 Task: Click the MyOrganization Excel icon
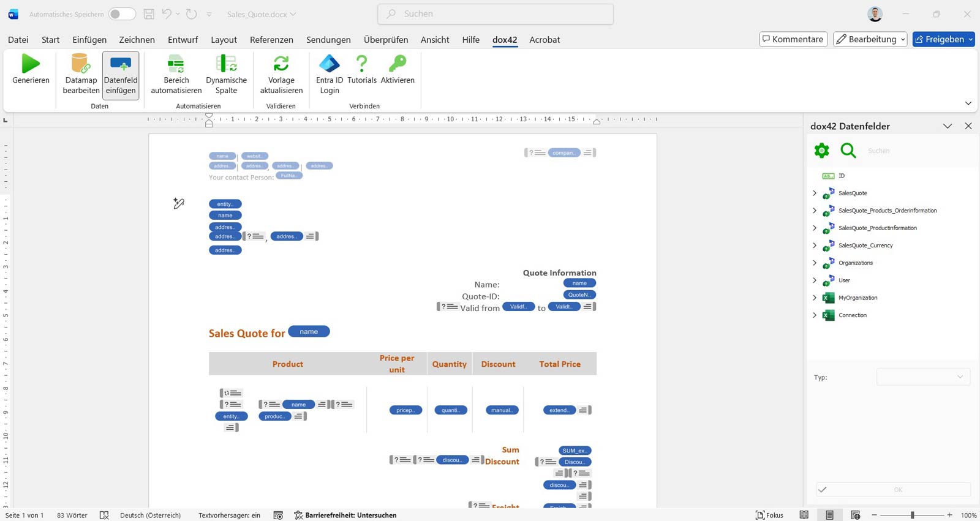click(x=829, y=298)
